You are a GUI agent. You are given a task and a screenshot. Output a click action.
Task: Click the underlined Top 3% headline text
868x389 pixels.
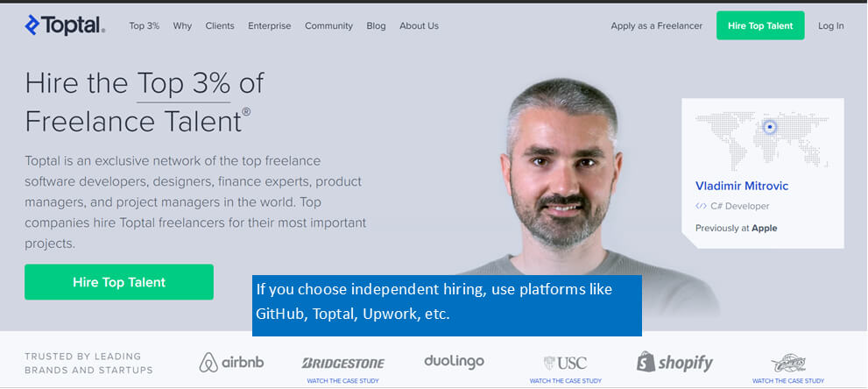click(183, 83)
